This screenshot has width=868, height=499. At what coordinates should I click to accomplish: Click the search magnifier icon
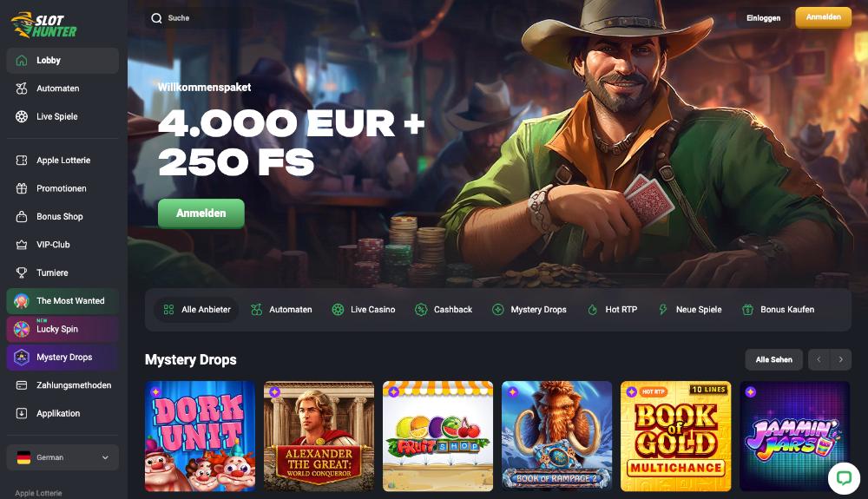tap(156, 18)
